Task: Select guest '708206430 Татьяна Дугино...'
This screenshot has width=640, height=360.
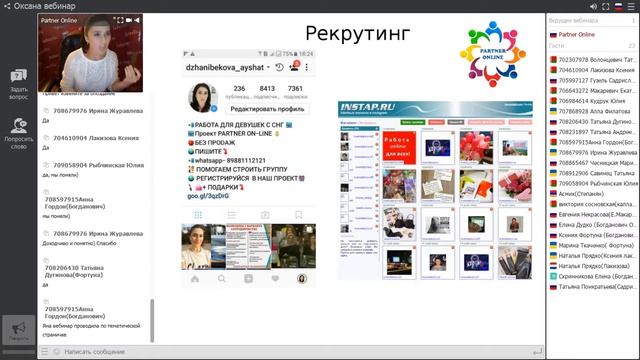Action: [x=593, y=122]
